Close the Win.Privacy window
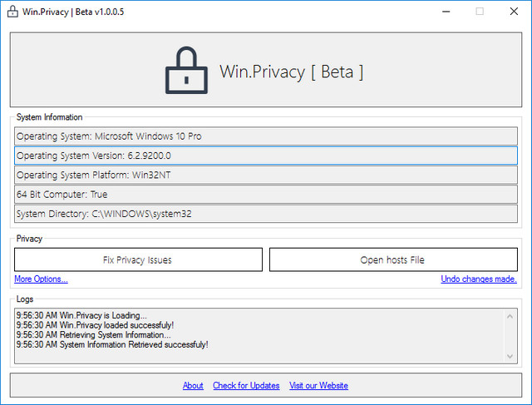 515,12
